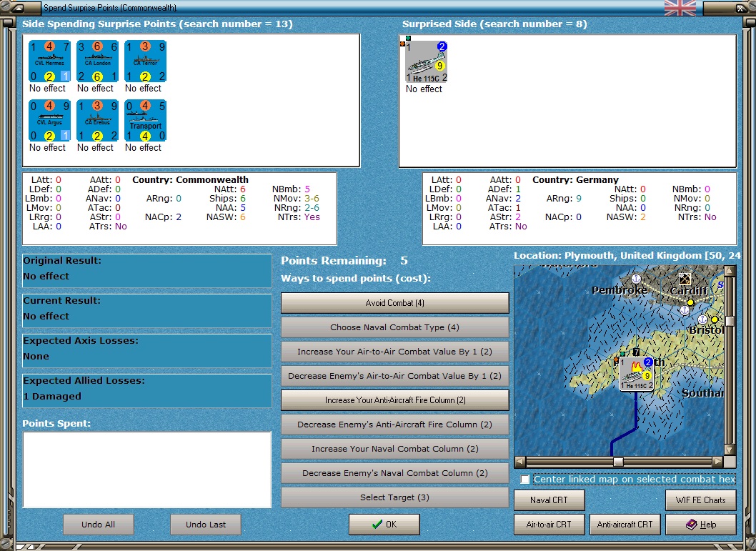Viewport: 756px width, 551px height.
Task: Click the Pembroke port anchor icon on map
Action: [636, 279]
